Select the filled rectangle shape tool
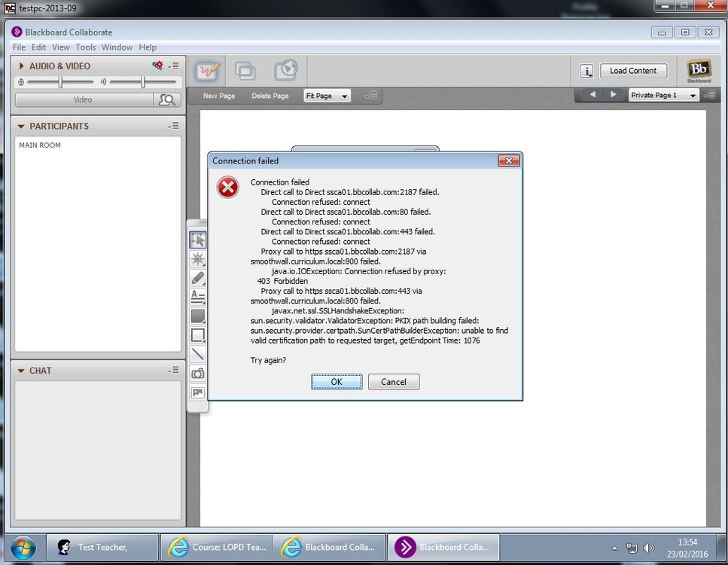 click(198, 316)
